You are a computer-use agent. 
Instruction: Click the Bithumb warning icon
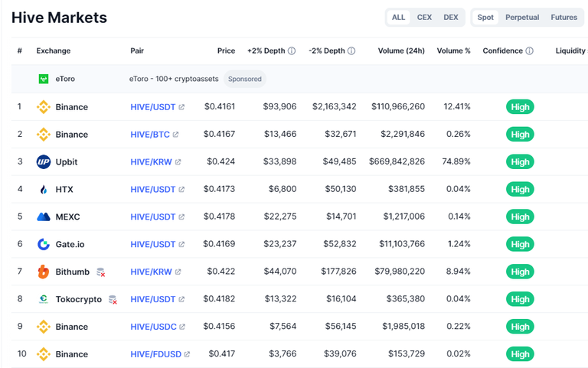click(101, 272)
